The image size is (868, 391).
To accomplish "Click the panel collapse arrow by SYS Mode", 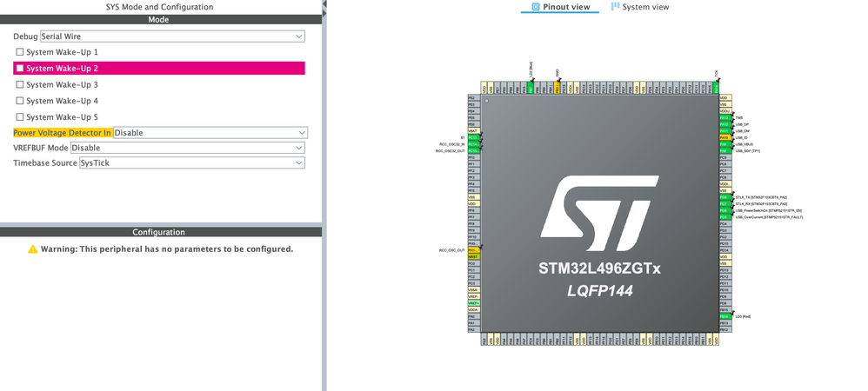I will [x=324, y=3].
